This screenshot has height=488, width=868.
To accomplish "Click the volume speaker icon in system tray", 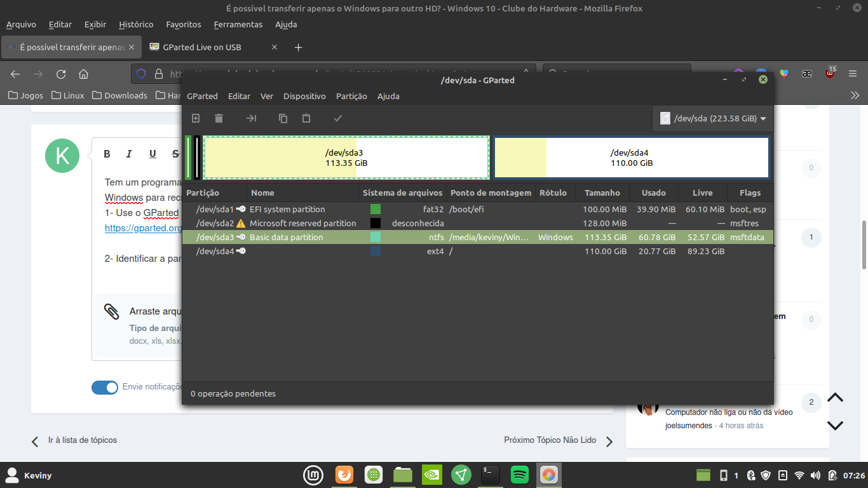I will (815, 475).
